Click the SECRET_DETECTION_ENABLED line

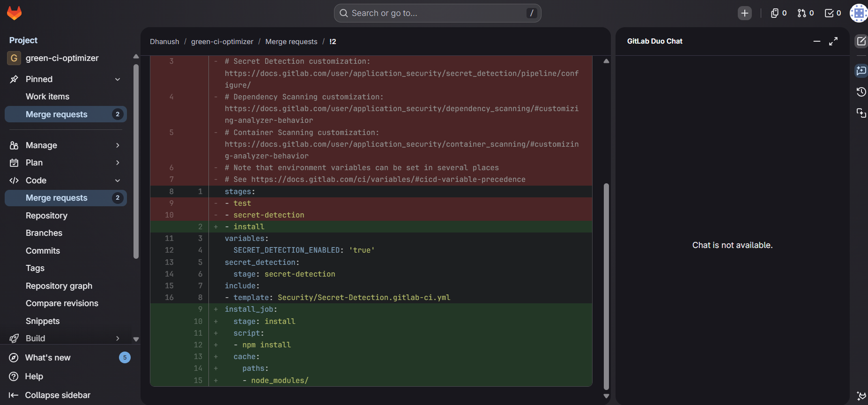(x=371, y=250)
